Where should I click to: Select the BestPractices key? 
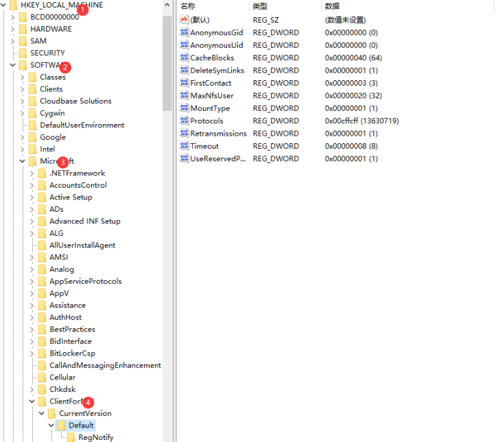(72, 329)
